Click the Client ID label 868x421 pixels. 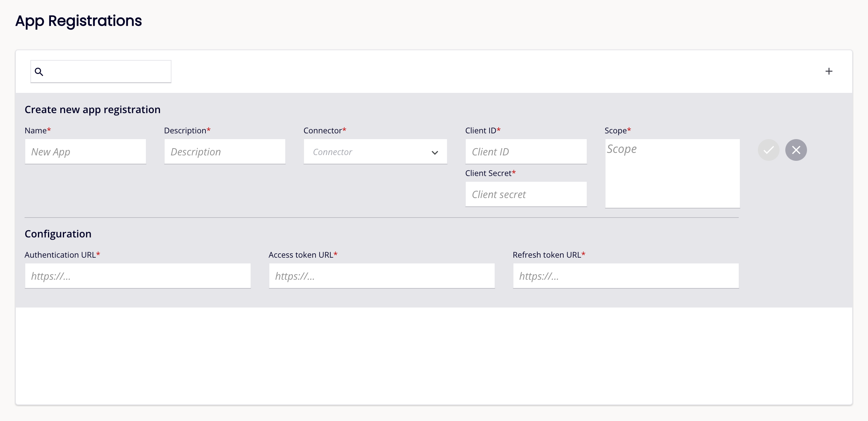click(483, 130)
